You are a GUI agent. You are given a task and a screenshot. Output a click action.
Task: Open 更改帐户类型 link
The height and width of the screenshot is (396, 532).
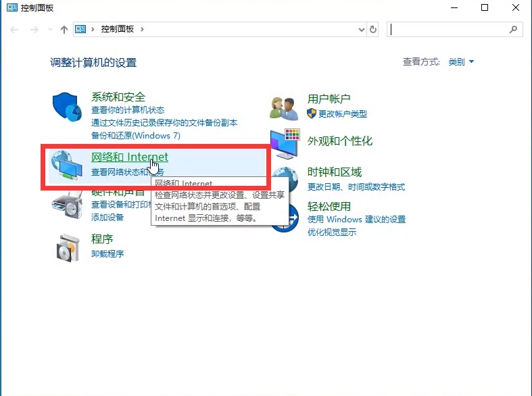(x=342, y=114)
